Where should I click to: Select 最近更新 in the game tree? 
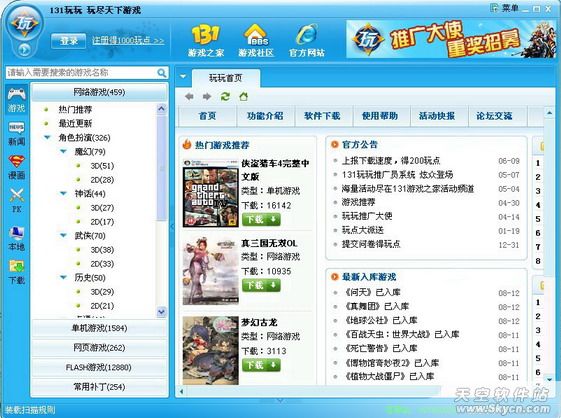75,123
